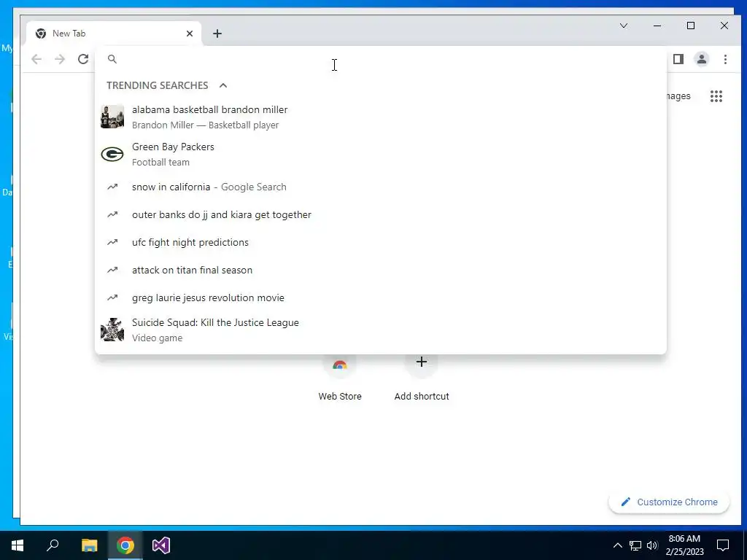Select the New Tab tab
The height and width of the screenshot is (560, 747).
[113, 34]
